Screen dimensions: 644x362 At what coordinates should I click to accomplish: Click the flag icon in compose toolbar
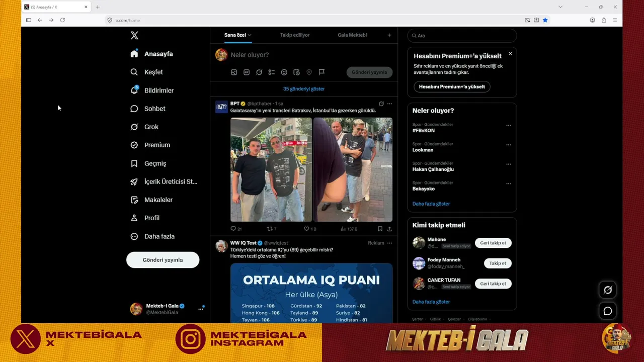321,72
